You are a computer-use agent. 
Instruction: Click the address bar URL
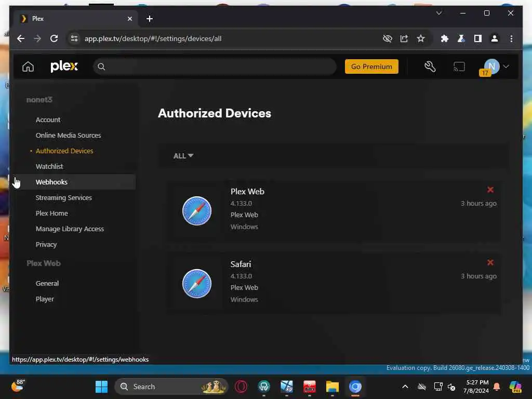(153, 38)
